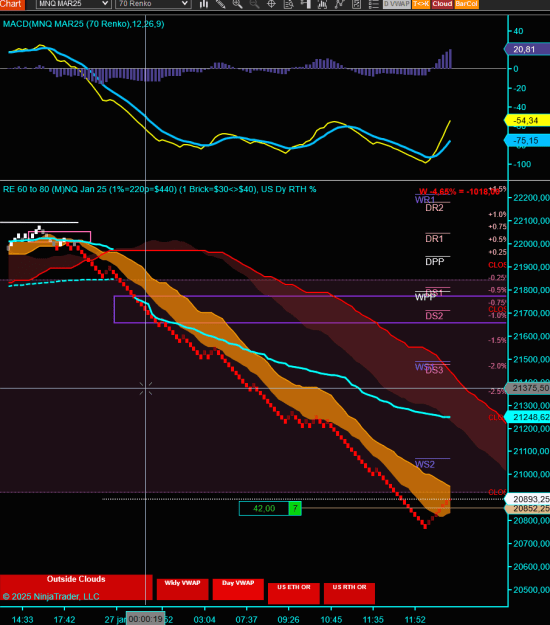Select the crosshair cursor icon

(271, 4)
